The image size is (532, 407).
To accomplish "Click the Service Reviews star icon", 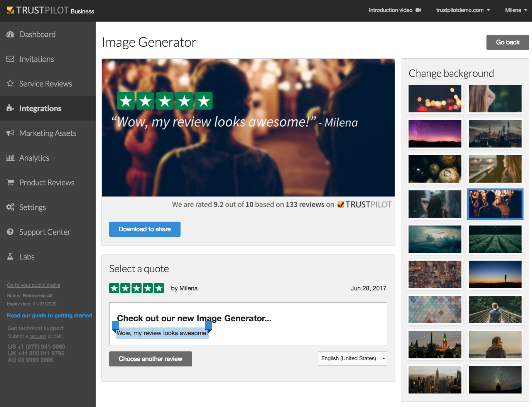I will (10, 83).
